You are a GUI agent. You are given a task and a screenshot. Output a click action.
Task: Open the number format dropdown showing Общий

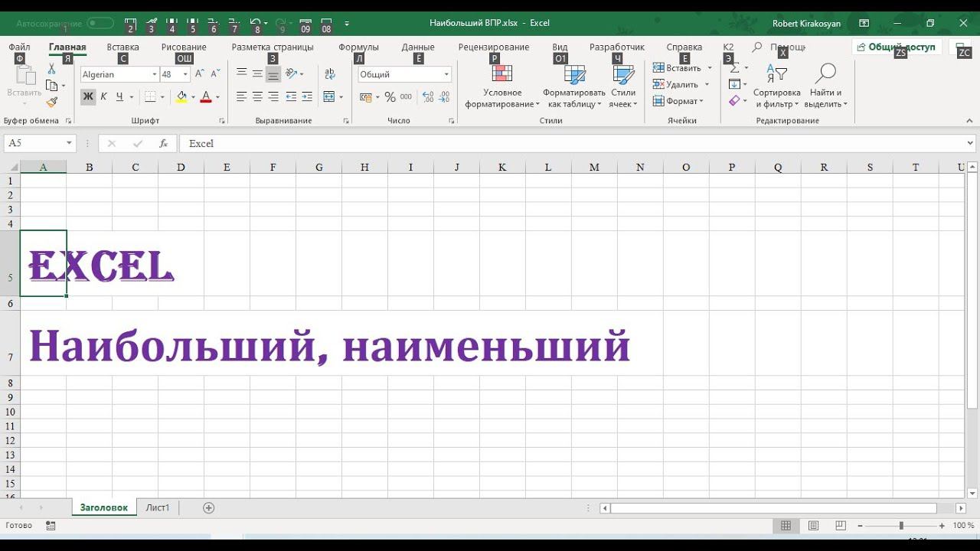click(x=446, y=74)
